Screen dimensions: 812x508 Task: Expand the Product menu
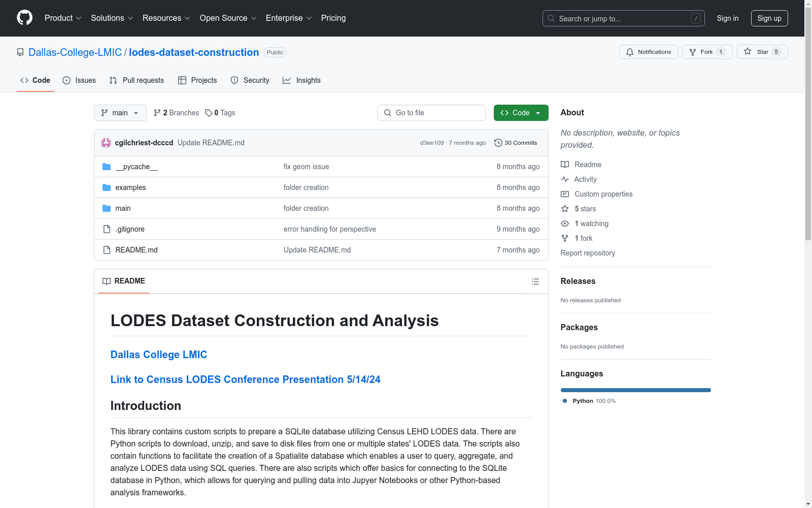pos(63,18)
